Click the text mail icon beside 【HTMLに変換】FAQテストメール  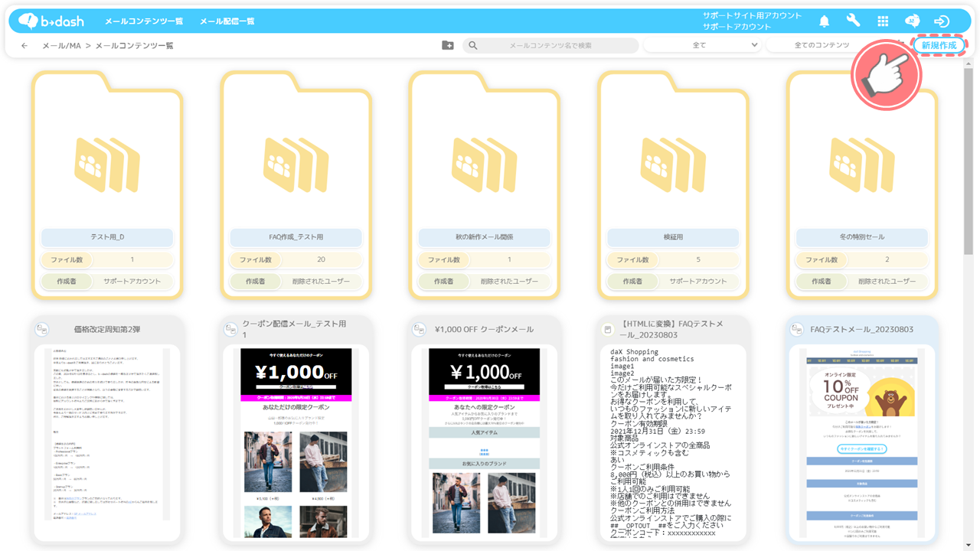[x=608, y=330]
